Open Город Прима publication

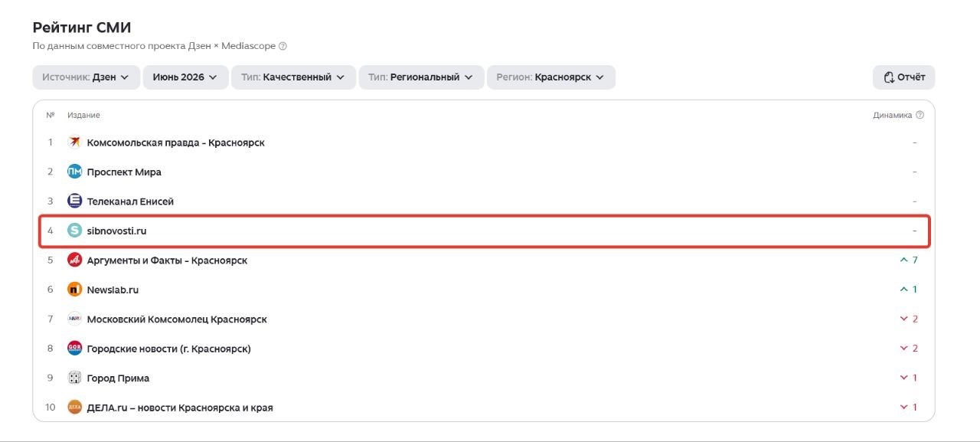click(118, 378)
